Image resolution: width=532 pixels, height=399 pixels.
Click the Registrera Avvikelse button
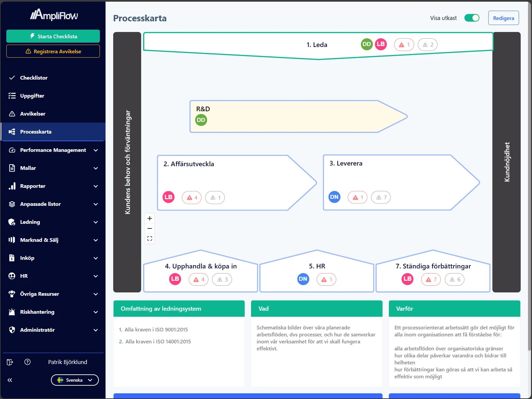click(x=53, y=51)
